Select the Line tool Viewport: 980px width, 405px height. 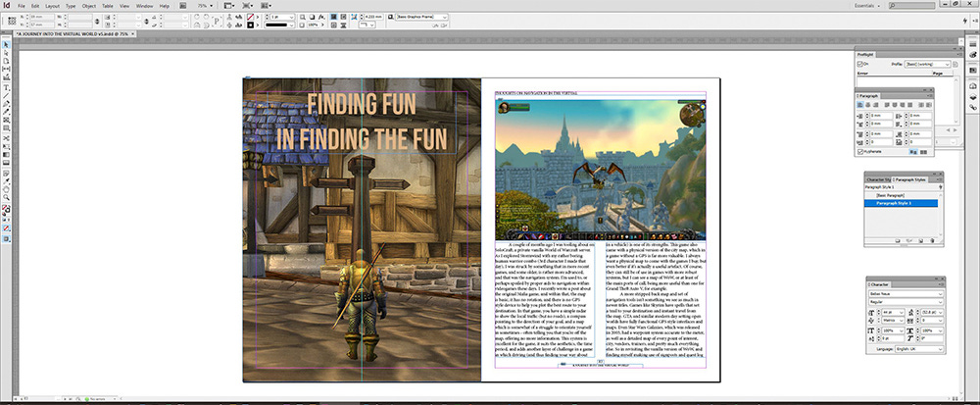[8, 96]
